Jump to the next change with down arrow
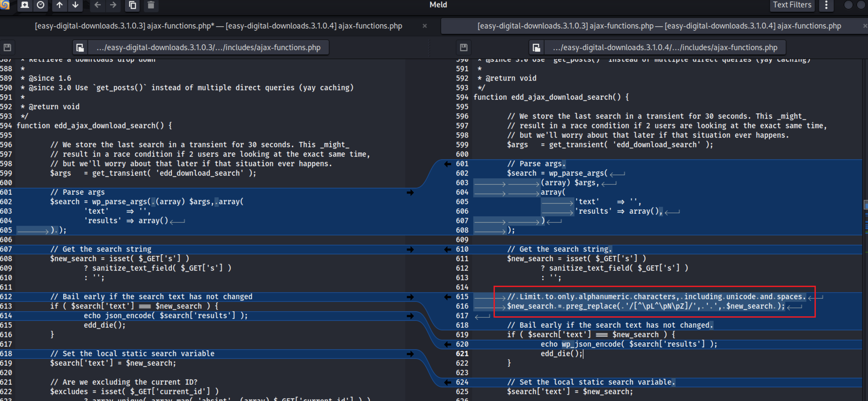 pos(75,5)
